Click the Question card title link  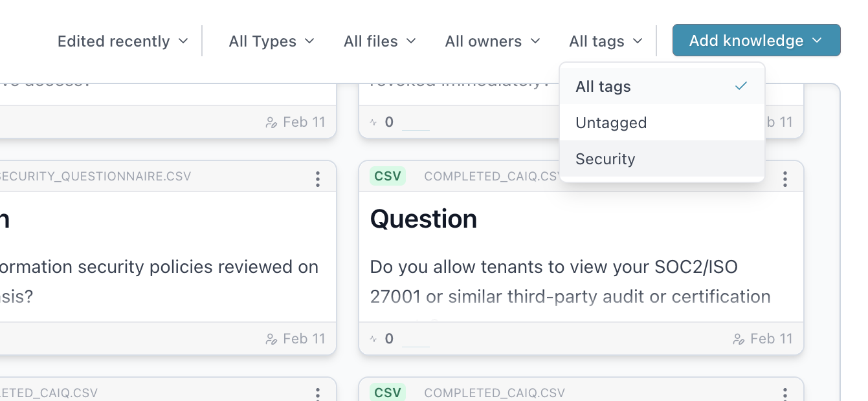424,219
